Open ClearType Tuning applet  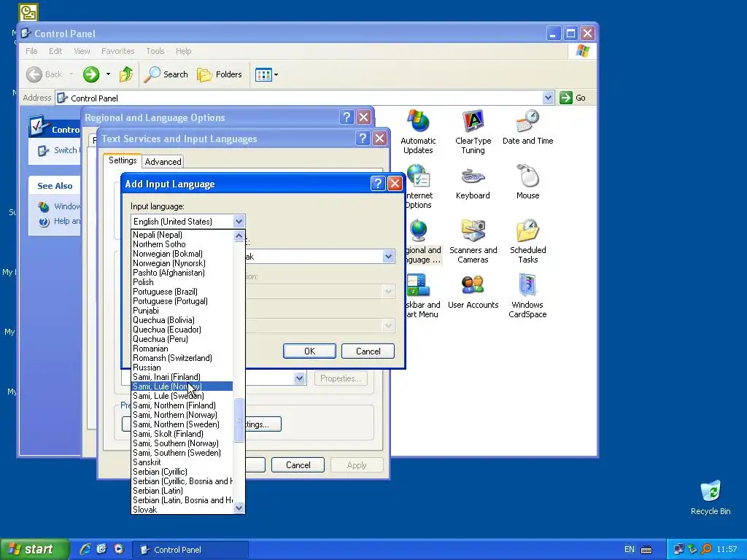473,131
